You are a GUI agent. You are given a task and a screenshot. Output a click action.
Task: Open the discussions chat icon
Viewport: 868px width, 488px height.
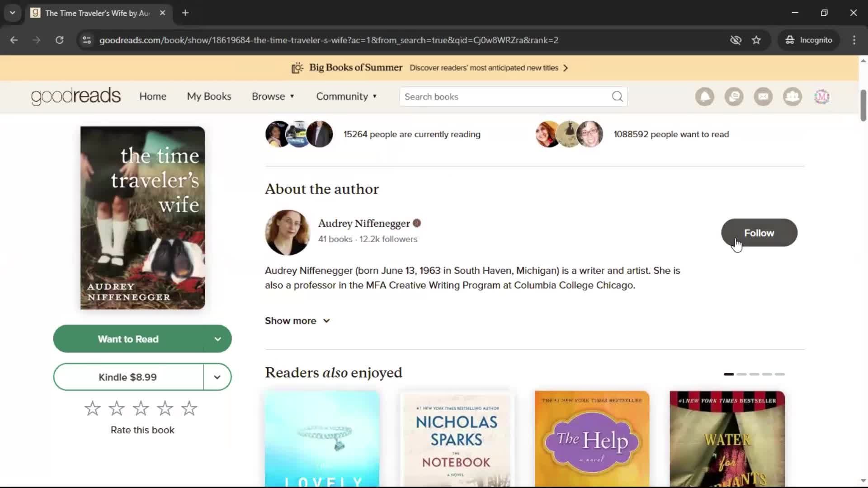[x=734, y=97]
